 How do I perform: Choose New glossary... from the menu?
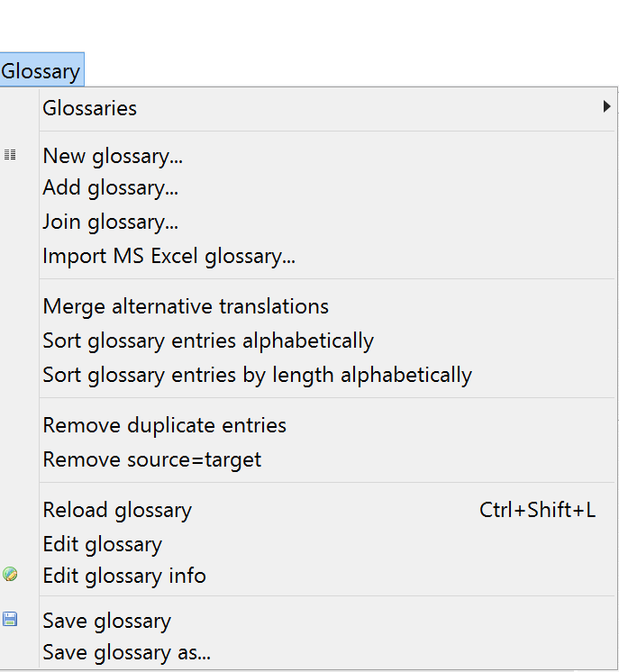[x=113, y=156]
